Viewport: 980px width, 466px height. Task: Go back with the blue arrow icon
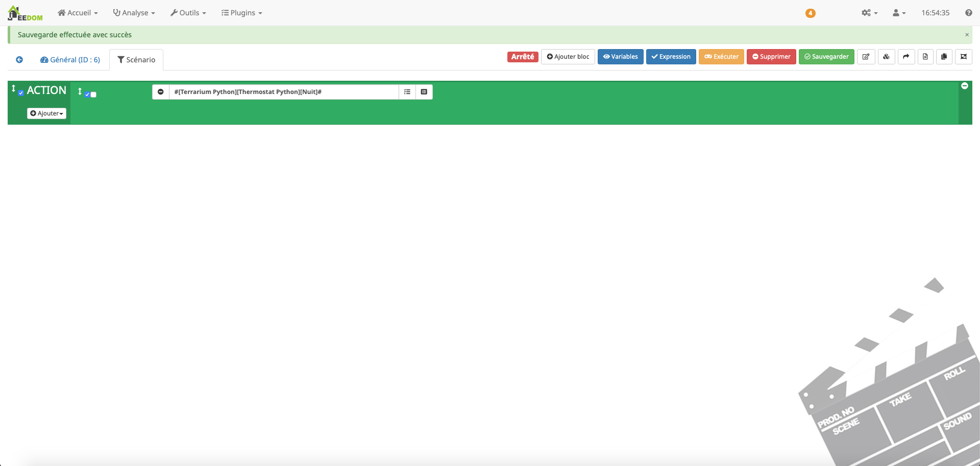pyautogui.click(x=19, y=60)
